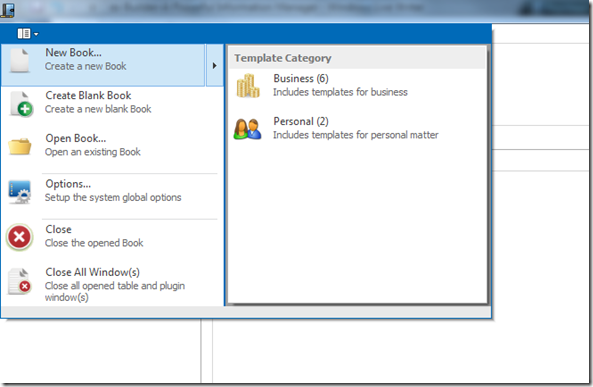
Task: Select the New Book... menu entry
Action: 103,65
